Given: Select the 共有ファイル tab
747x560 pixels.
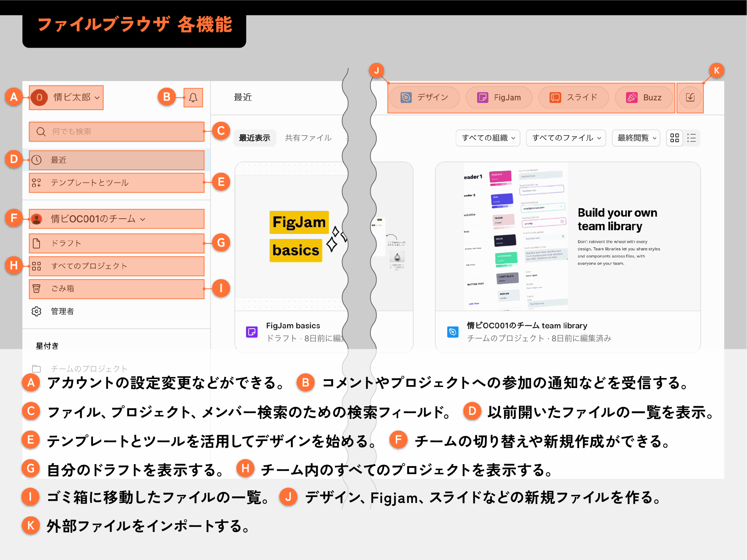Looking at the screenshot, I should [x=308, y=138].
